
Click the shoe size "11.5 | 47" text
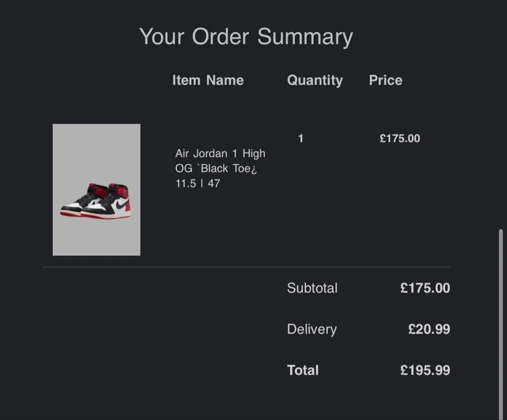click(197, 184)
